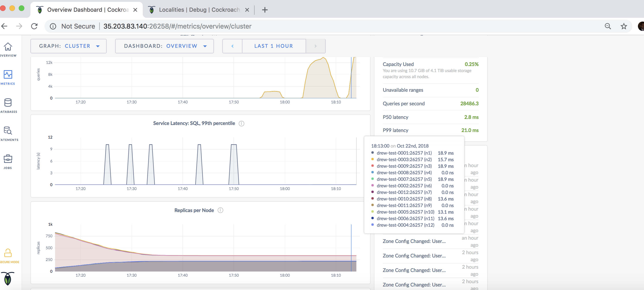Reload the page
644x290 pixels.
click(34, 26)
